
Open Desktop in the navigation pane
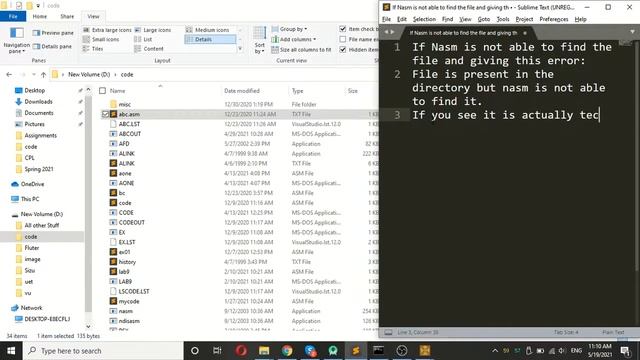click(34, 91)
